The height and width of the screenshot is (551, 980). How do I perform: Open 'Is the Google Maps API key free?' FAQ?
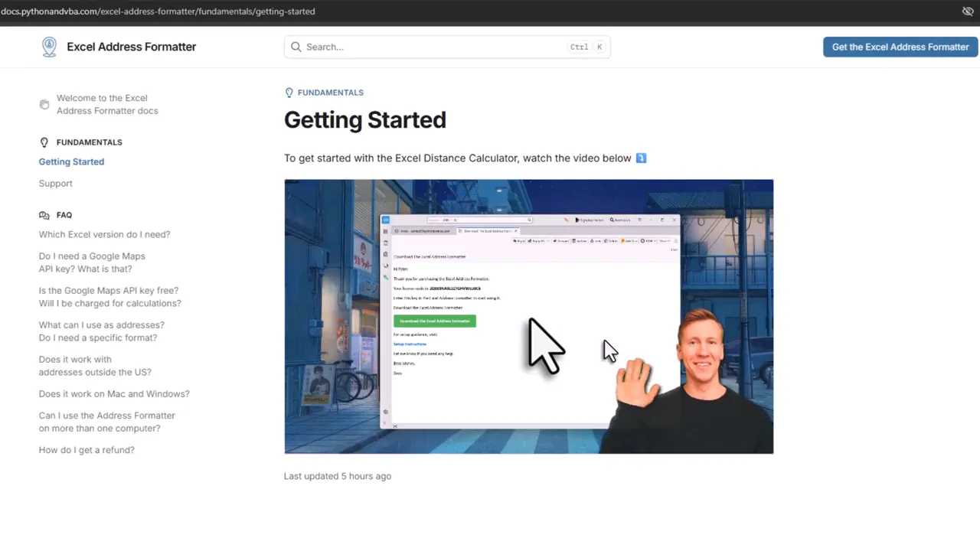pyautogui.click(x=109, y=297)
